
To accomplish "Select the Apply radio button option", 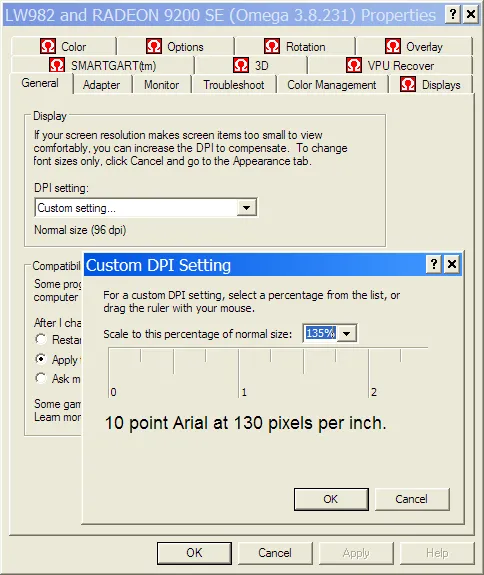I will pos(41,359).
